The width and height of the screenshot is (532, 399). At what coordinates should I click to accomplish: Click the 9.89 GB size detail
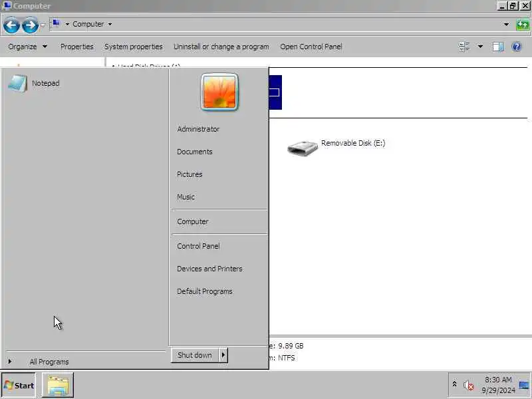click(291, 346)
